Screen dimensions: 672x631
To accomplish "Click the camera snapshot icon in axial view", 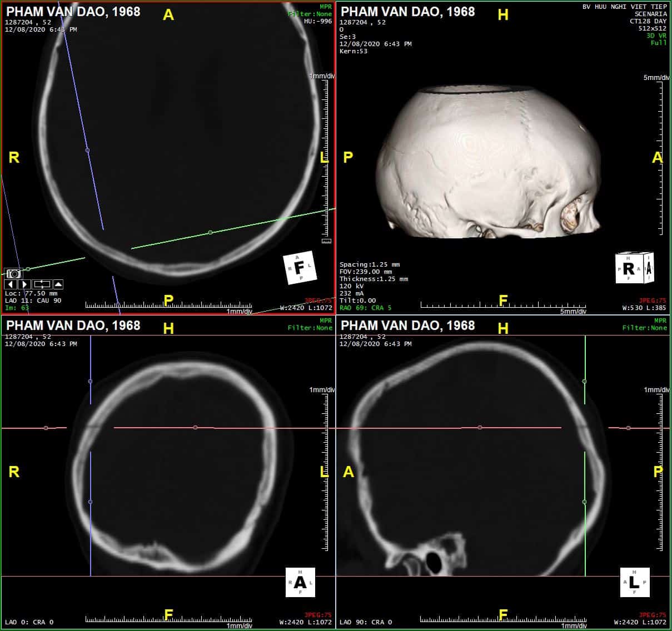I will 13,274.
